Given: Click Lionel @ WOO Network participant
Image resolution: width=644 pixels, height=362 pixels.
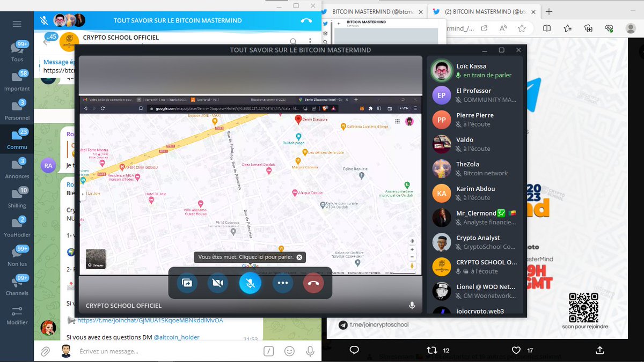Looking at the screenshot, I should pos(475,291).
